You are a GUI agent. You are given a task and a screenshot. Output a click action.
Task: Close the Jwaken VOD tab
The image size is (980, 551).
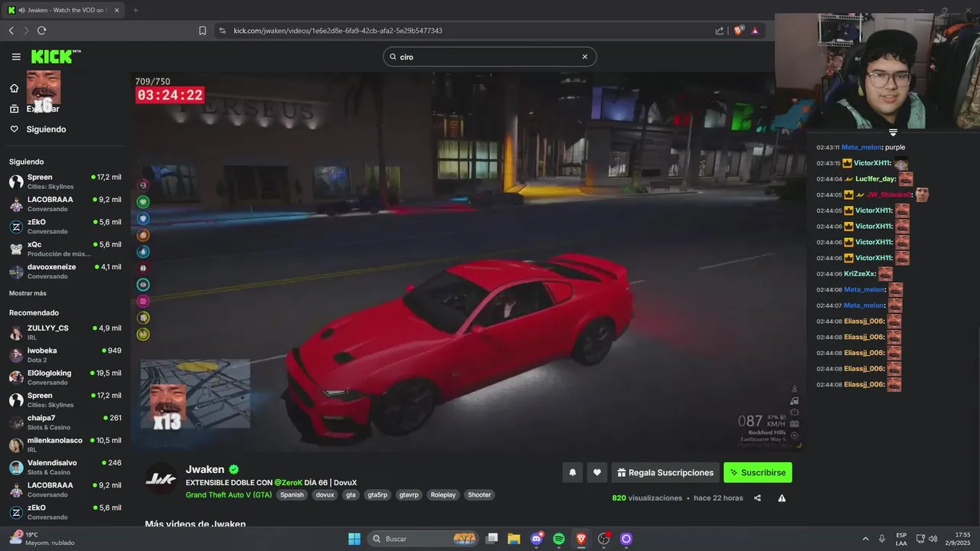(116, 10)
